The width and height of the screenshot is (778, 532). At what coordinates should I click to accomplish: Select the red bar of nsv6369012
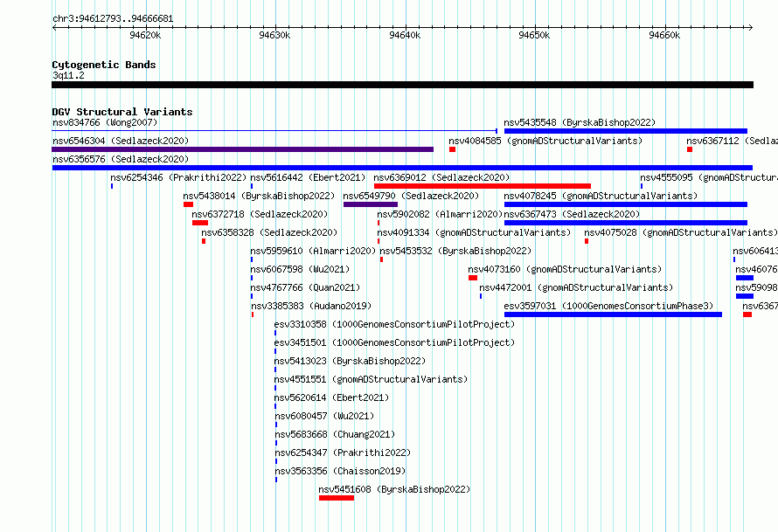[x=483, y=186]
